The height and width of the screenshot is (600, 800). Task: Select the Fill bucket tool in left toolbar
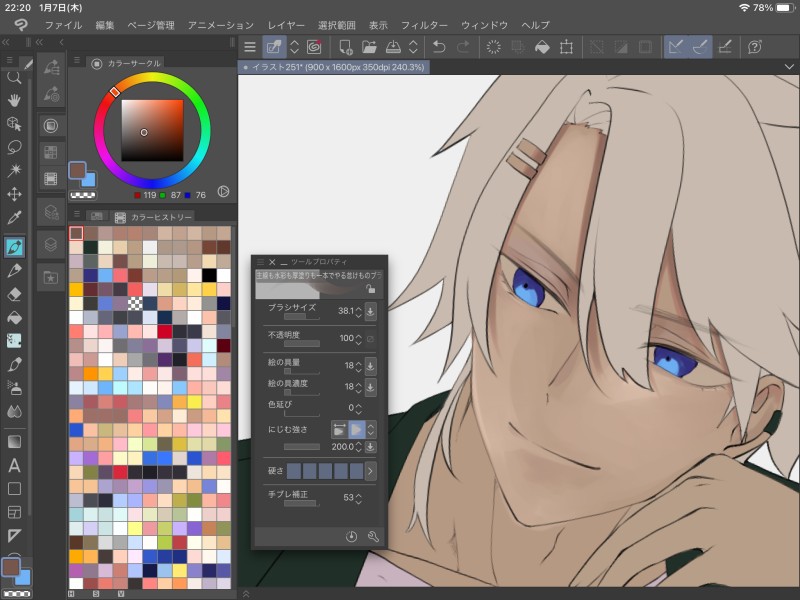14,317
